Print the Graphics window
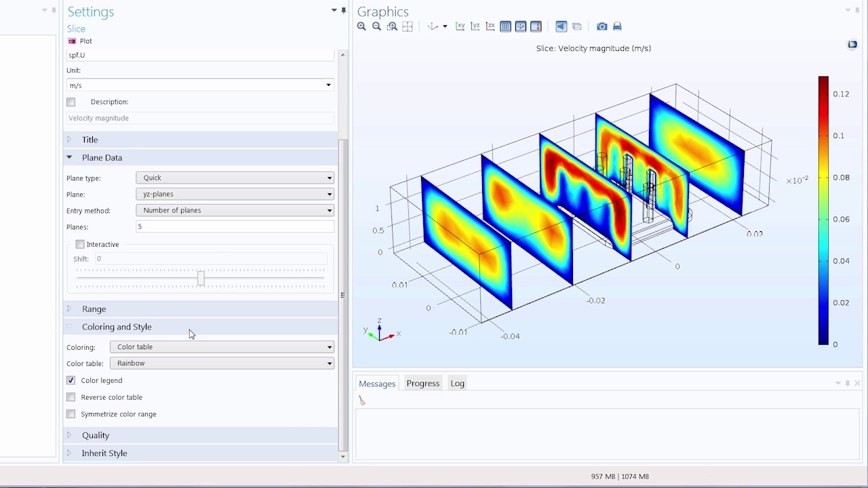Viewport: 868px width, 488px height. coord(617,26)
